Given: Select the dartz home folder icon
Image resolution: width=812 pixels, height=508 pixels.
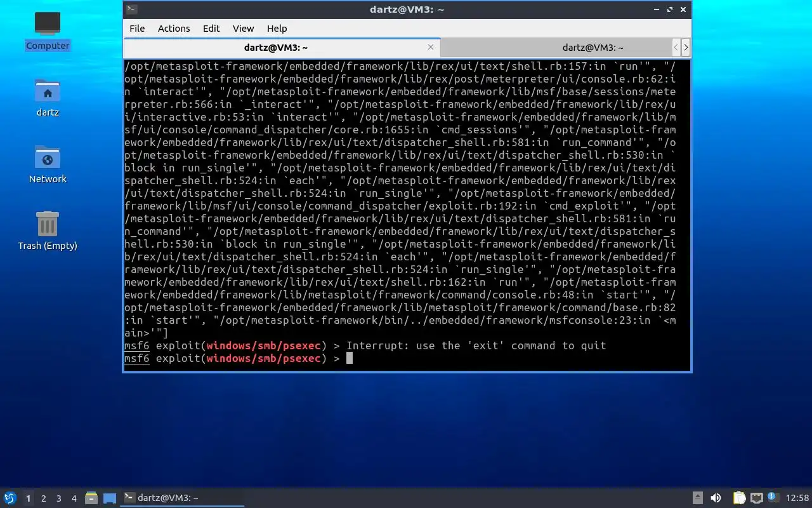Looking at the screenshot, I should 48,98.
